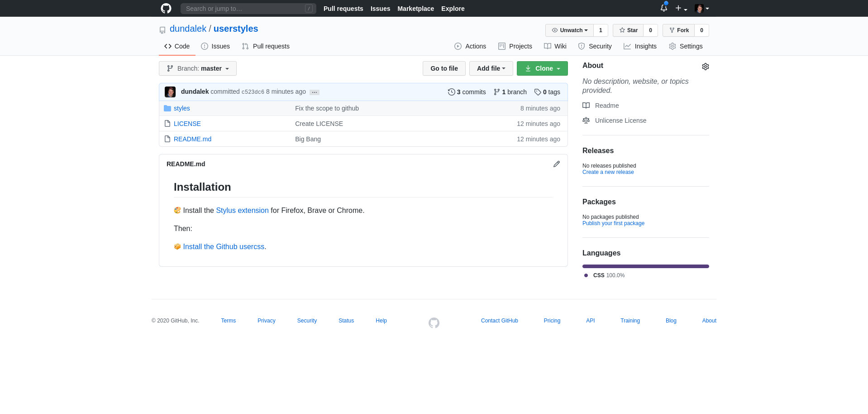The image size is (868, 414).
Task: Go to GitHub home via Octocat logo
Action: 166,9
